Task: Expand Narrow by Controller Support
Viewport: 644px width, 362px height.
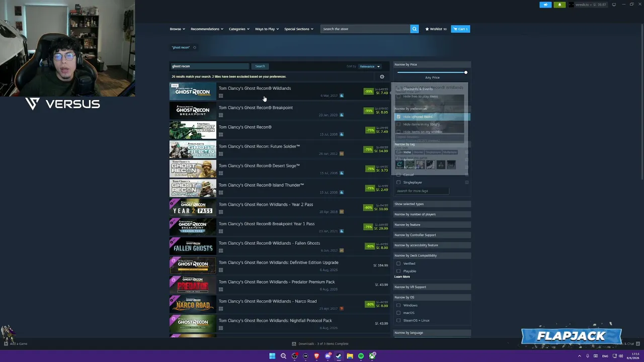Action: 432,235
